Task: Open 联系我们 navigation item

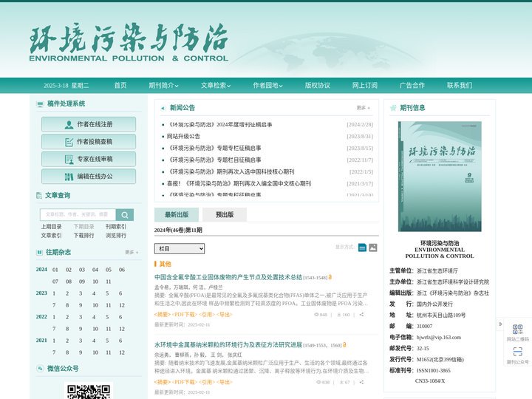Action: 460,86
